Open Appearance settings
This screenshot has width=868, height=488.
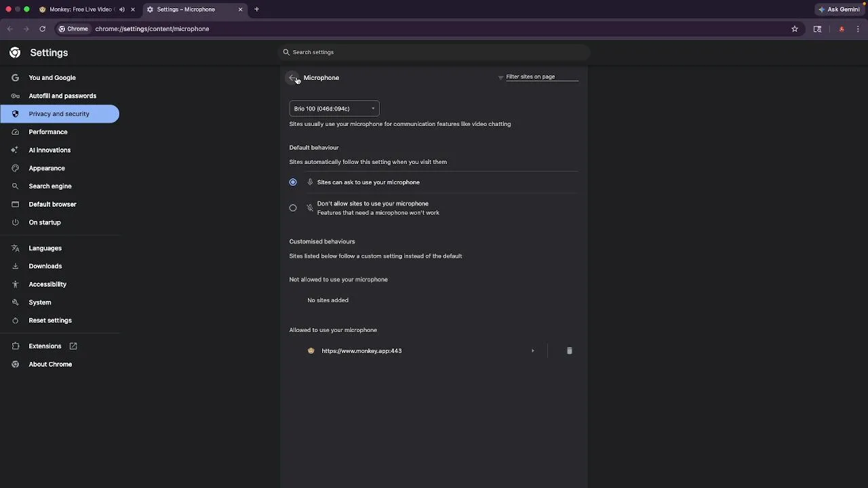pyautogui.click(x=47, y=168)
